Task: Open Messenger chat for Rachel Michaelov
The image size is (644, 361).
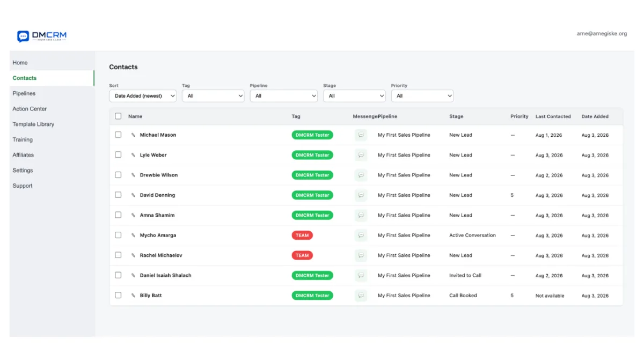Action: point(361,255)
